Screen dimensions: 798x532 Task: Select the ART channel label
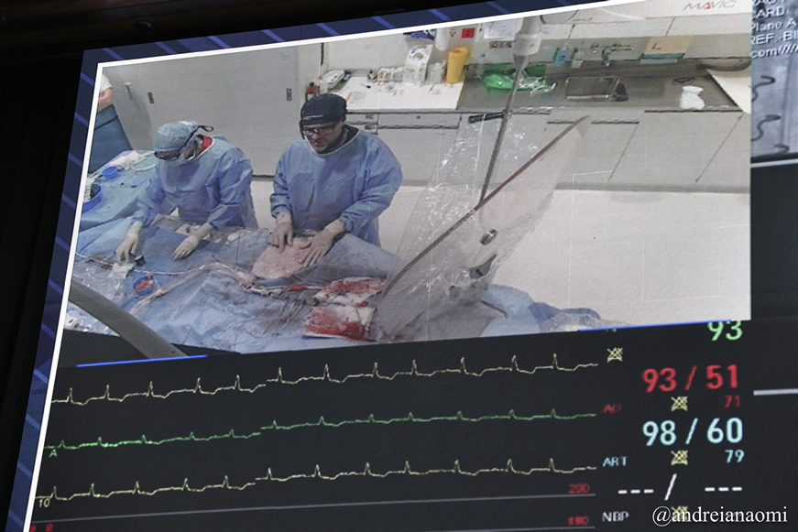pyautogui.click(x=615, y=462)
